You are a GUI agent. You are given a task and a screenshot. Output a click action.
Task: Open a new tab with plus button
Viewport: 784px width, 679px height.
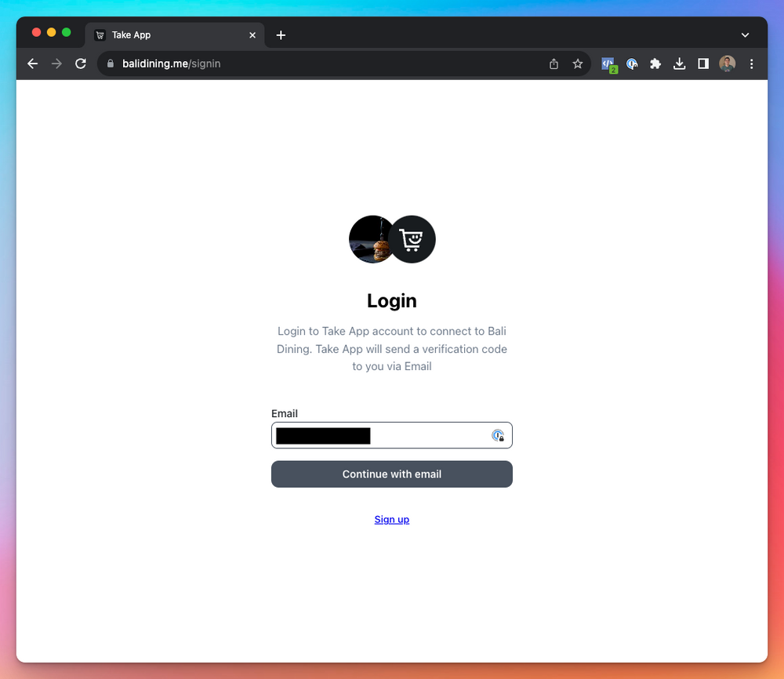281,35
